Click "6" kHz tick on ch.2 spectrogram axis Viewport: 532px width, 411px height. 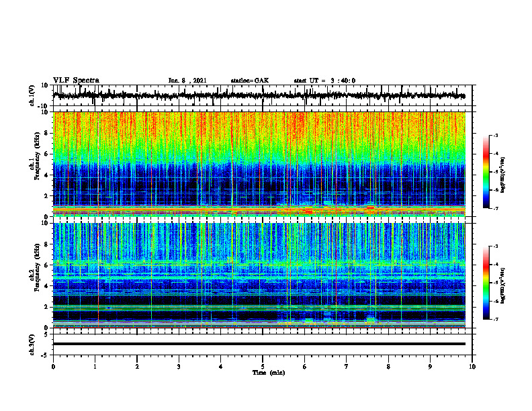[46, 265]
